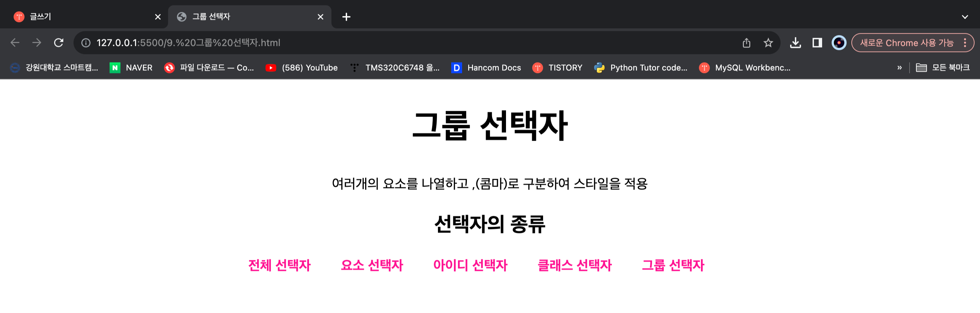
Task: Click the 그룹 선택자 page heading
Action: [x=490, y=126]
